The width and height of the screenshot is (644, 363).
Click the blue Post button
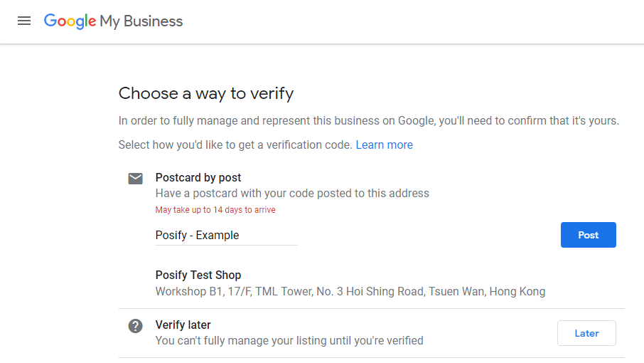(588, 235)
